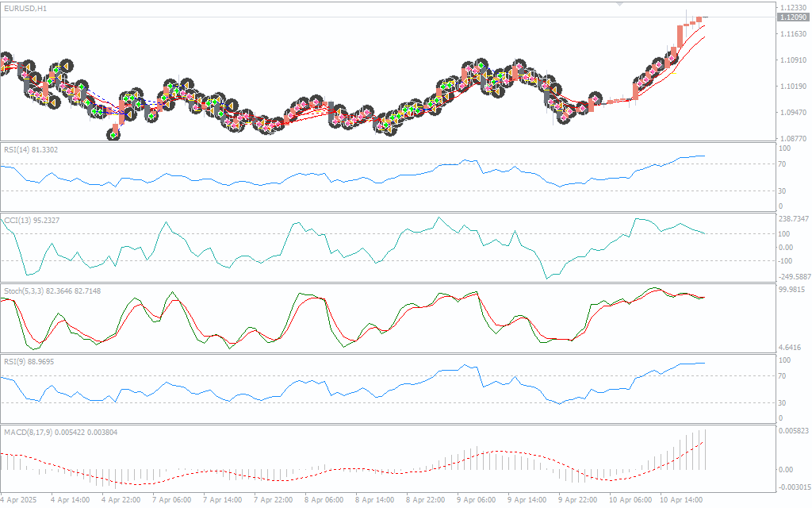Select the 0.005823 value on the MACD scale
The height and width of the screenshot is (508, 812).
click(x=793, y=432)
